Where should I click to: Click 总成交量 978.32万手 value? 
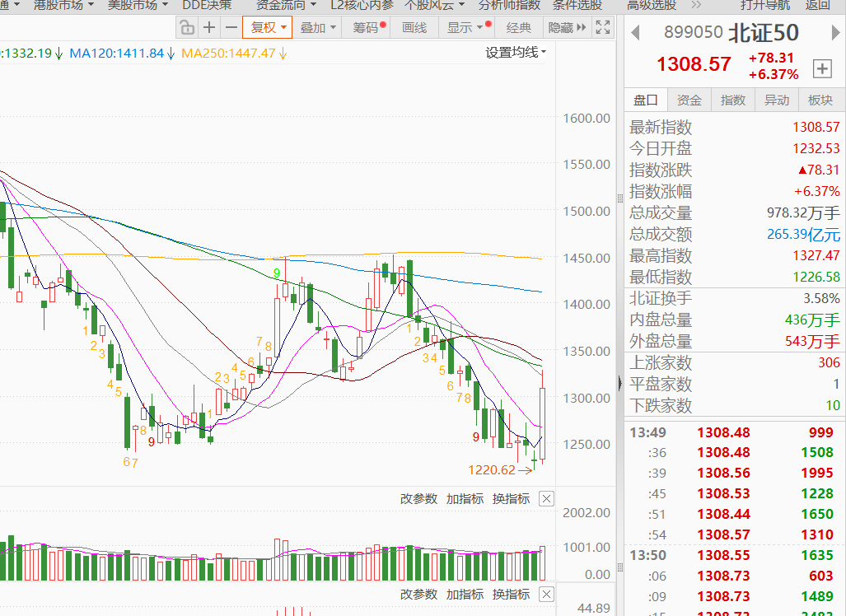pos(803,212)
